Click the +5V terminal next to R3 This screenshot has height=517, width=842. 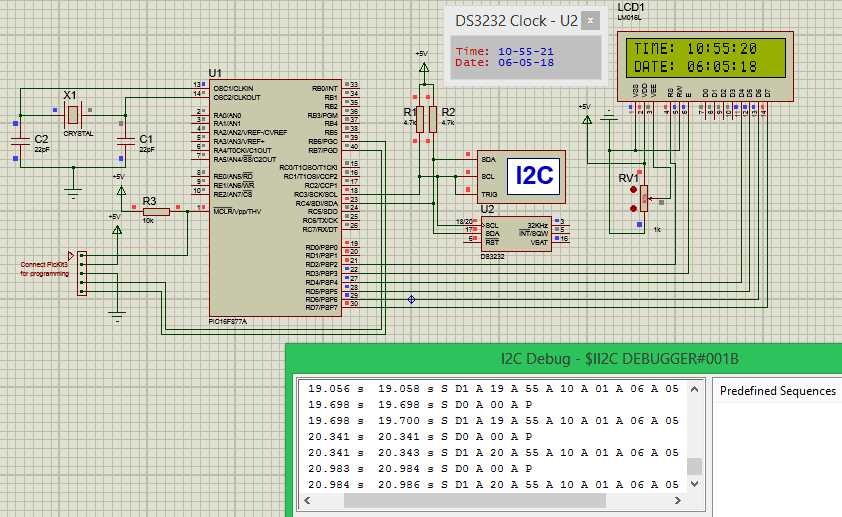[121, 190]
